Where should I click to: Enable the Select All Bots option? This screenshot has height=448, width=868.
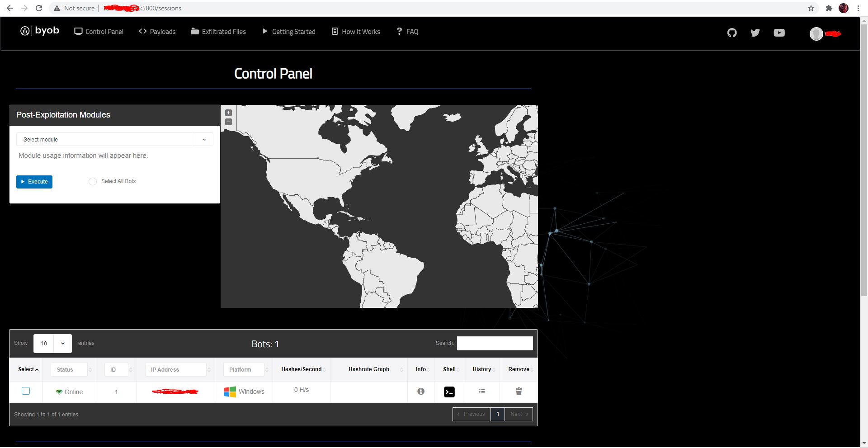[93, 181]
